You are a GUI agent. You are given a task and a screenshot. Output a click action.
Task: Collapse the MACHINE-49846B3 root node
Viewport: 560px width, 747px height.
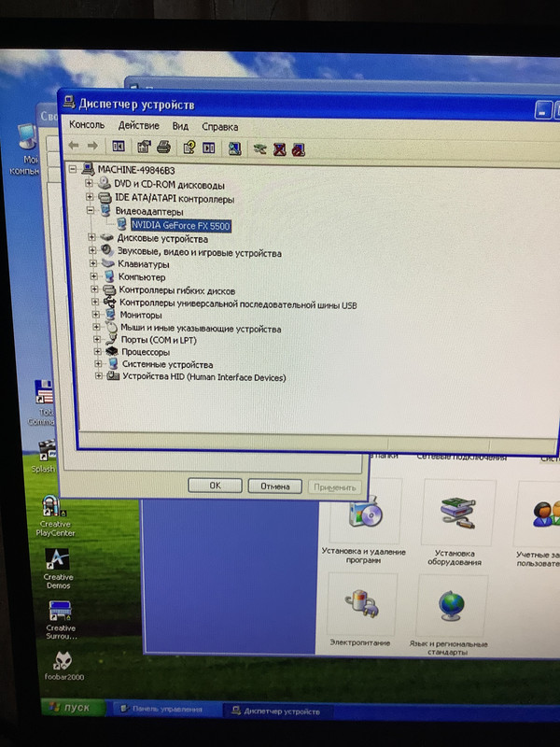pyautogui.click(x=73, y=169)
